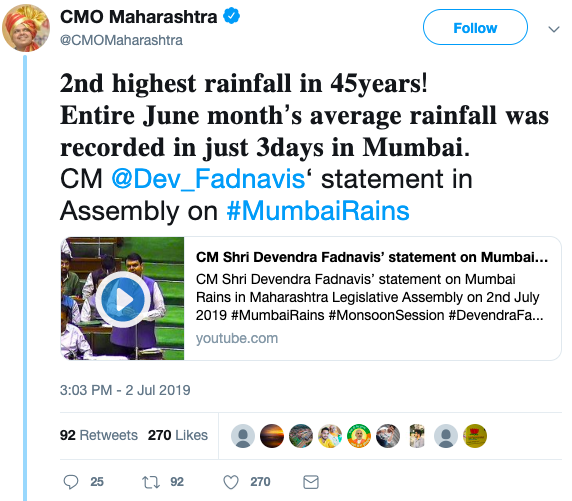Image resolution: width=572 pixels, height=501 pixels.
Task: Like the tweet with heart icon
Action: pos(231,482)
